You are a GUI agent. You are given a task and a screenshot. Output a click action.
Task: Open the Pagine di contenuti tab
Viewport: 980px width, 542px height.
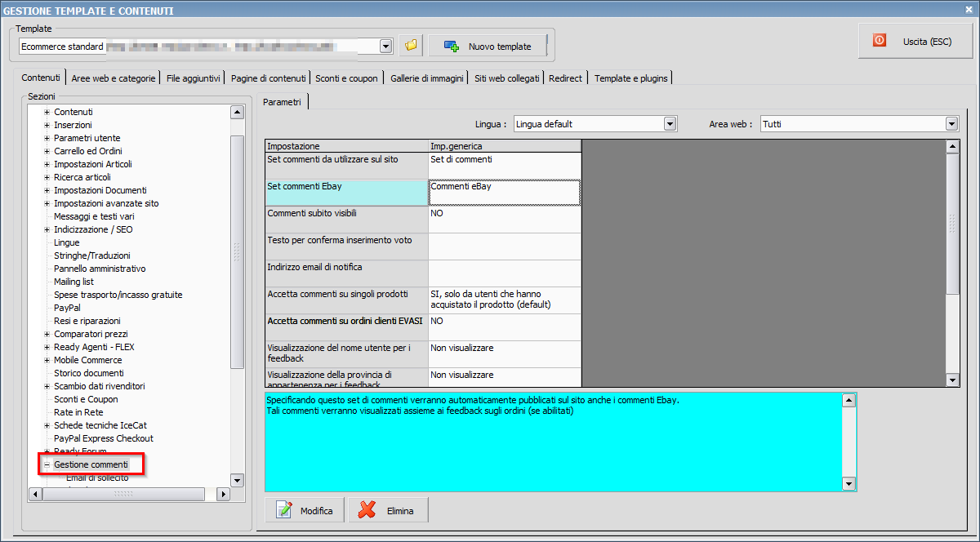pos(268,78)
